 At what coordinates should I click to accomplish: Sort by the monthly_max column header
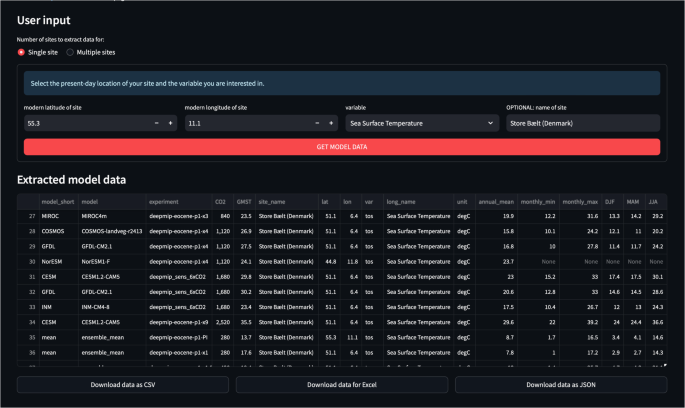580,202
